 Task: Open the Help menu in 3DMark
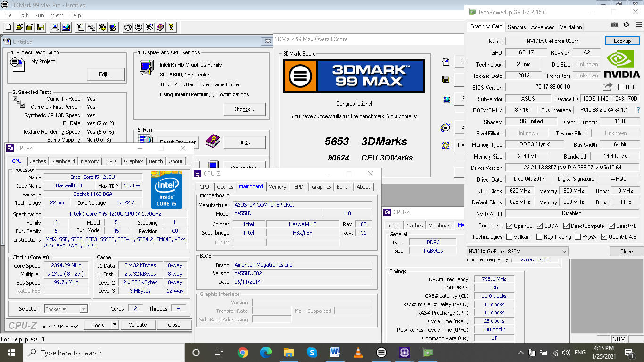click(x=75, y=15)
